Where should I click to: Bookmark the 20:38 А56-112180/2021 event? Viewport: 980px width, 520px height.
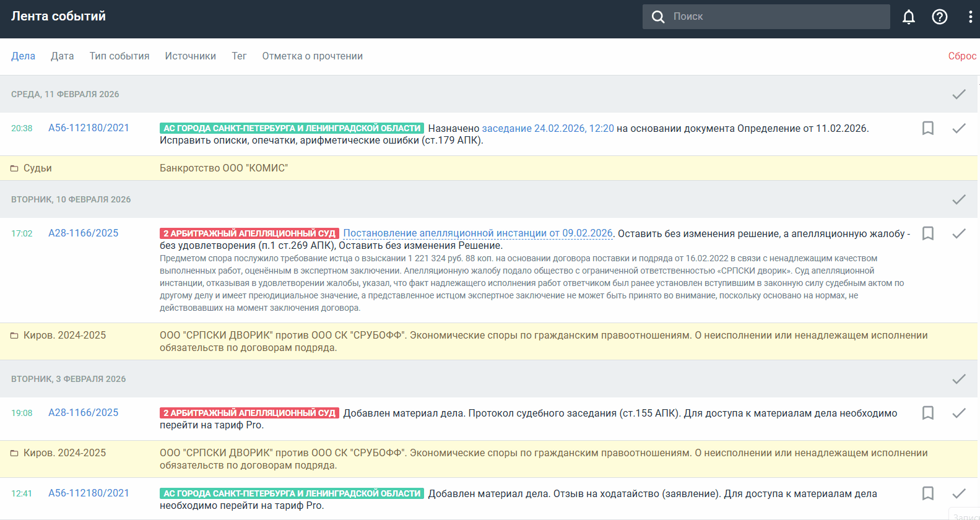pyautogui.click(x=927, y=128)
